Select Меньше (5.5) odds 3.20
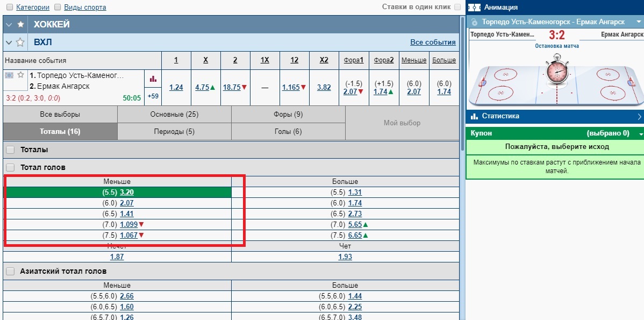The height and width of the screenshot is (320, 644). [x=127, y=192]
